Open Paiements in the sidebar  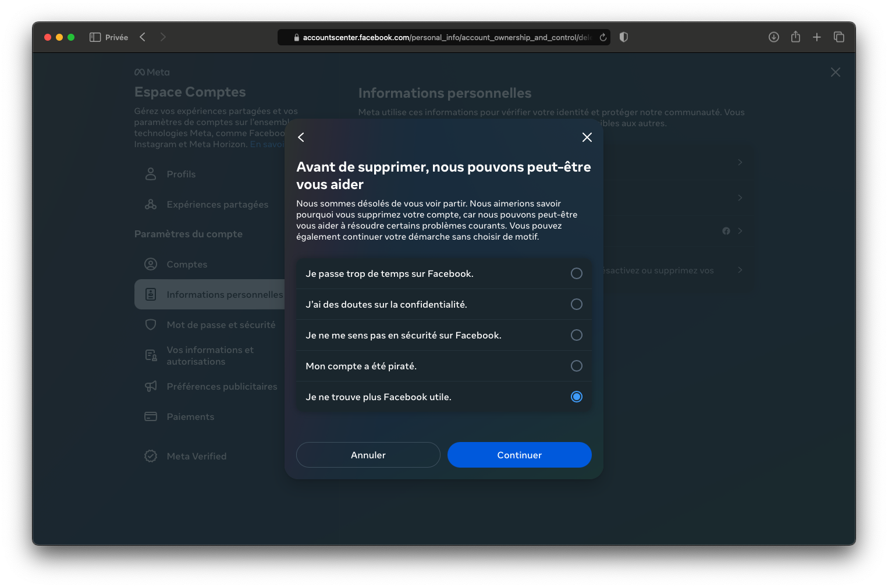[x=209, y=416]
